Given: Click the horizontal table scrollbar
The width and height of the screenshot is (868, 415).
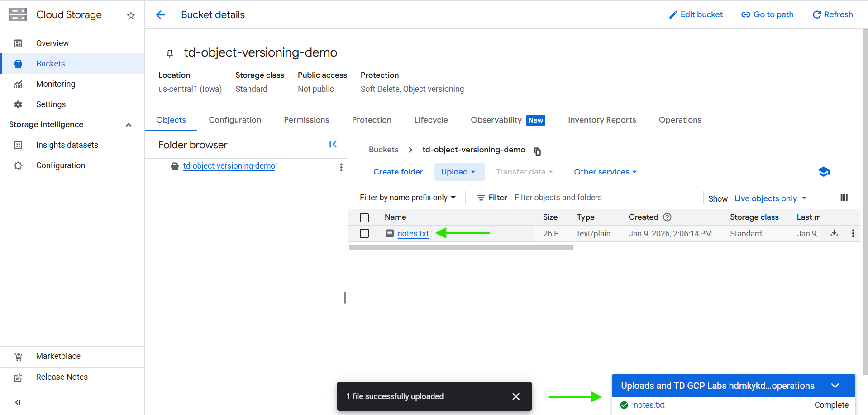Looking at the screenshot, I should click(460, 248).
